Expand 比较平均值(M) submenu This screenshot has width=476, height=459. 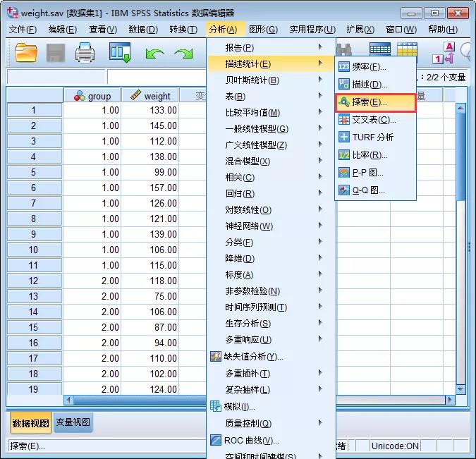coord(271,113)
